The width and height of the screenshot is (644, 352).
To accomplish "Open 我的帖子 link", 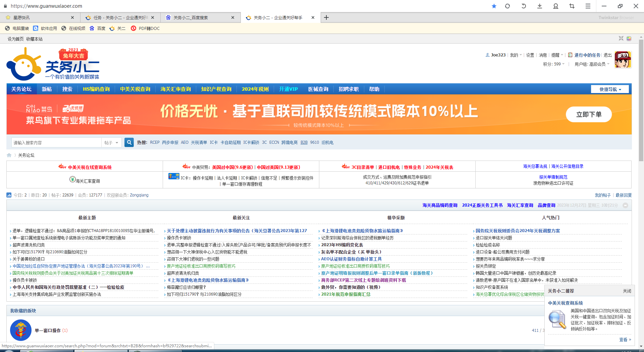I will click(603, 195).
